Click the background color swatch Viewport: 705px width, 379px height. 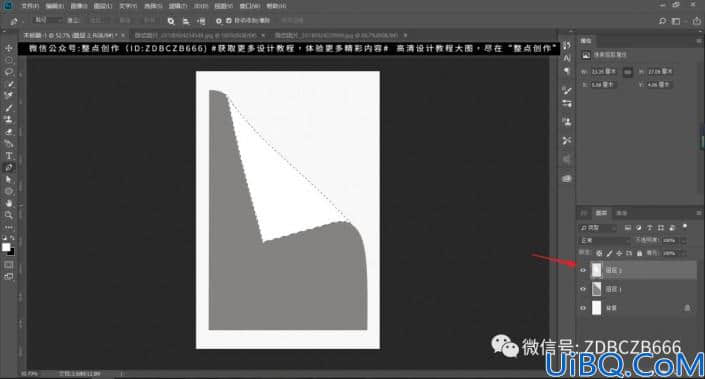[11, 252]
